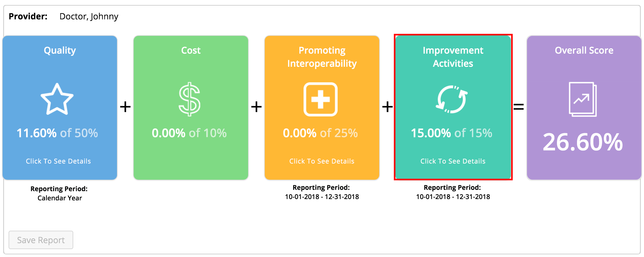Click the 11.60% of 50% Quality score
Viewport: 644px width, 257px height.
click(x=57, y=133)
